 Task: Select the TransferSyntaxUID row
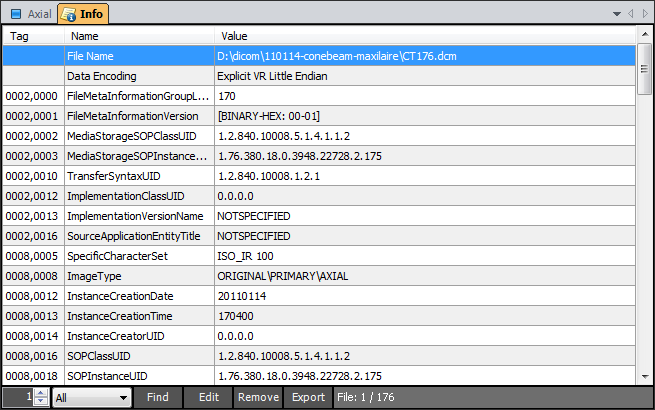click(x=319, y=176)
